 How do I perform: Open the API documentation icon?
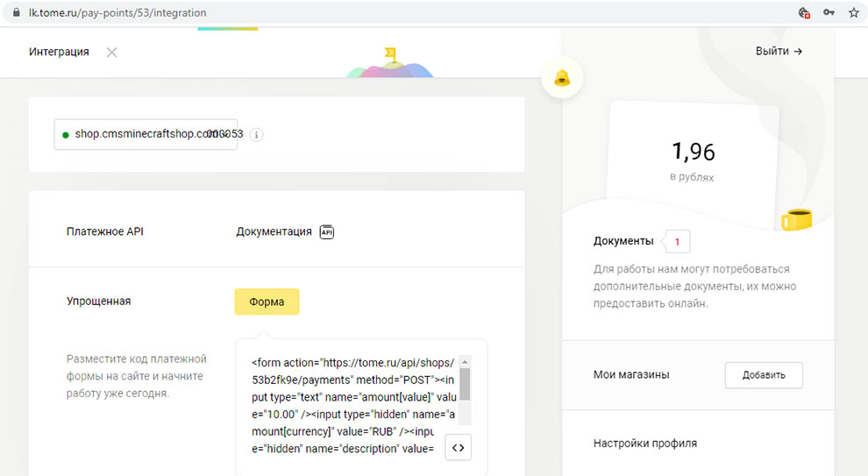tap(327, 232)
